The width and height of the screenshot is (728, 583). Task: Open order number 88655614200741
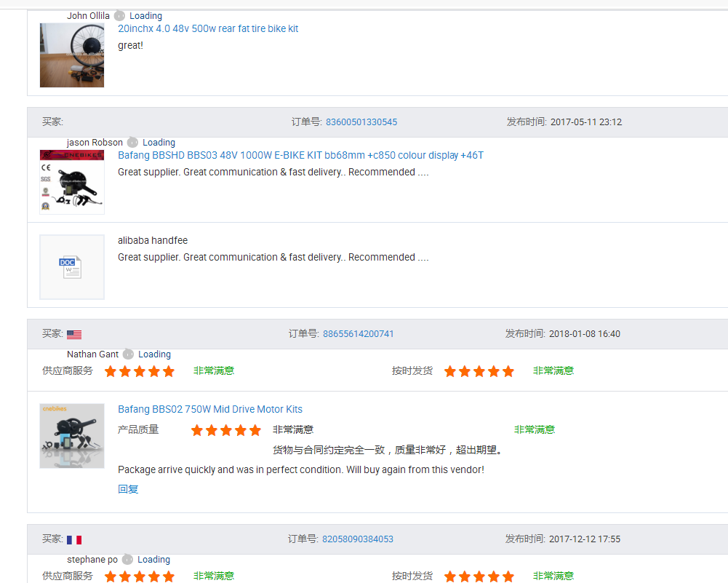(359, 334)
